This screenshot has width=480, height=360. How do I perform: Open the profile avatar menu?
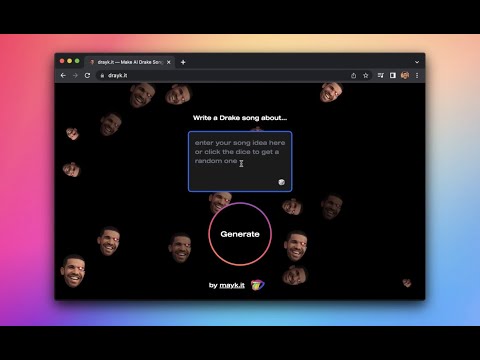pyautogui.click(x=405, y=76)
